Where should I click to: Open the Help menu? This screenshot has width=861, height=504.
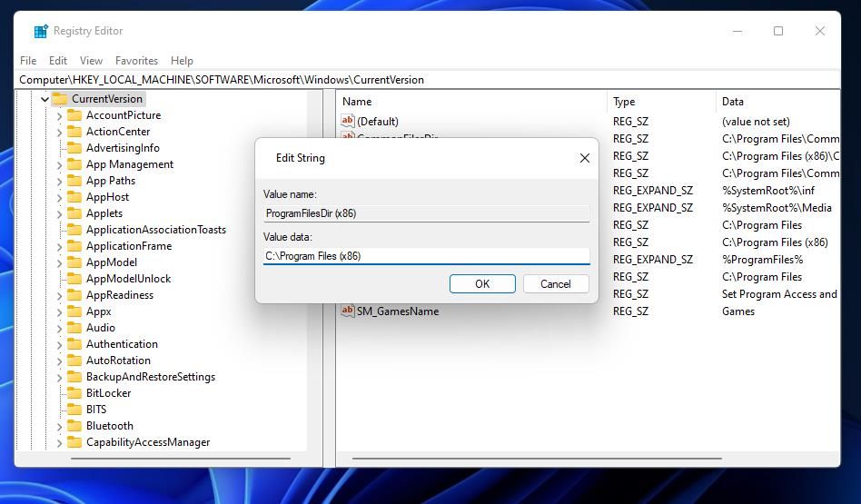point(182,61)
